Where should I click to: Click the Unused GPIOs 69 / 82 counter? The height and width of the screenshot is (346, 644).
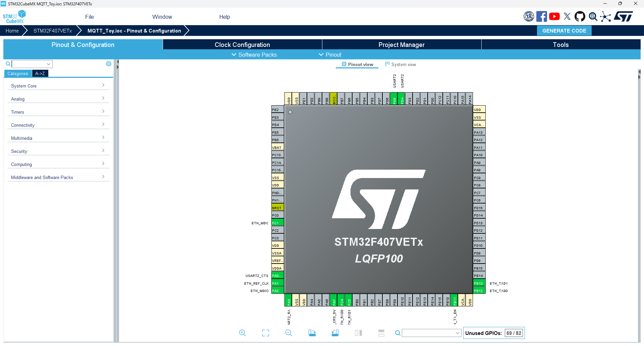494,333
